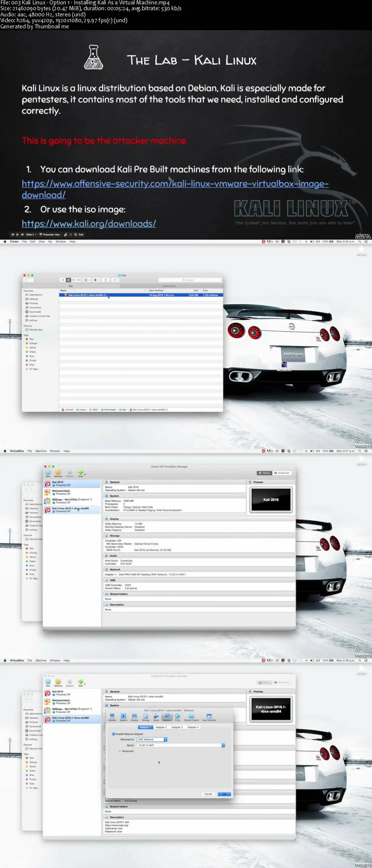Switch to the Adapter 2 tab
Image resolution: width=372 pixels, height=868 pixels.
click(161, 727)
